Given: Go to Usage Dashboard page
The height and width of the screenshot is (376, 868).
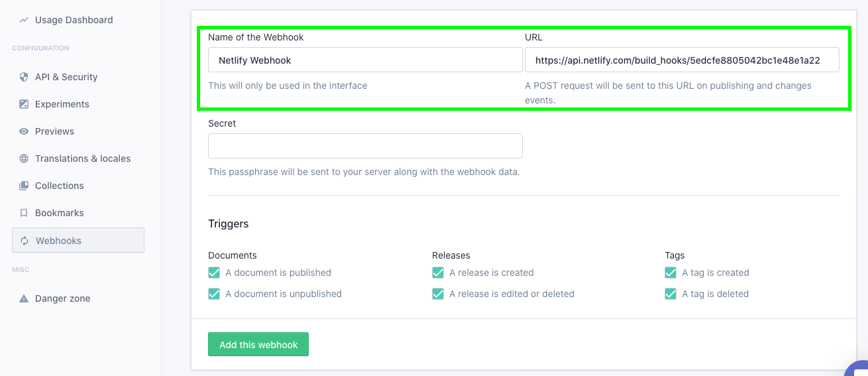Looking at the screenshot, I should (74, 20).
